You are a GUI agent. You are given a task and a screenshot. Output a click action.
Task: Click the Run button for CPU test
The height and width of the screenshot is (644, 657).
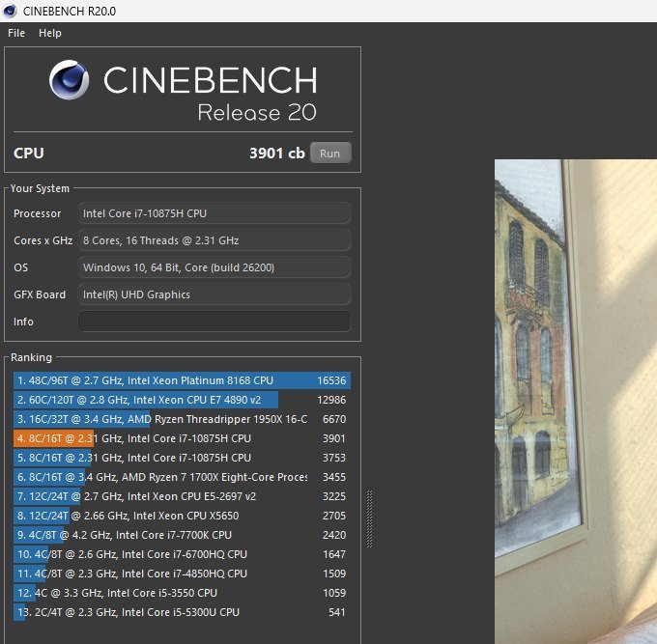pyautogui.click(x=330, y=154)
